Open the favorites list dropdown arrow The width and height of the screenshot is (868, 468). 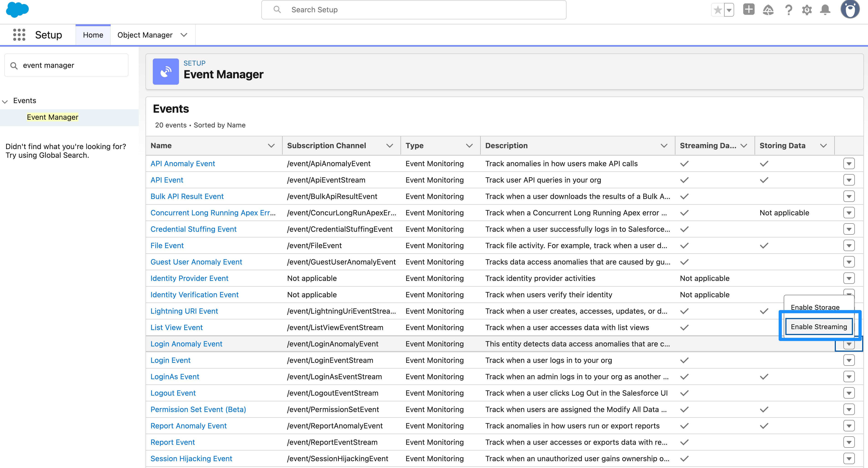729,10
